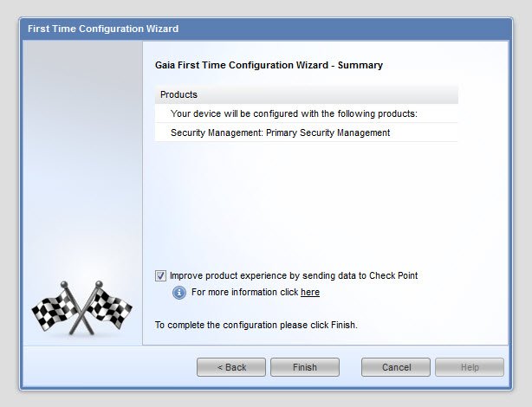Viewport: 532px width, 407px height.
Task: Cancel the configuration wizard
Action: click(396, 367)
